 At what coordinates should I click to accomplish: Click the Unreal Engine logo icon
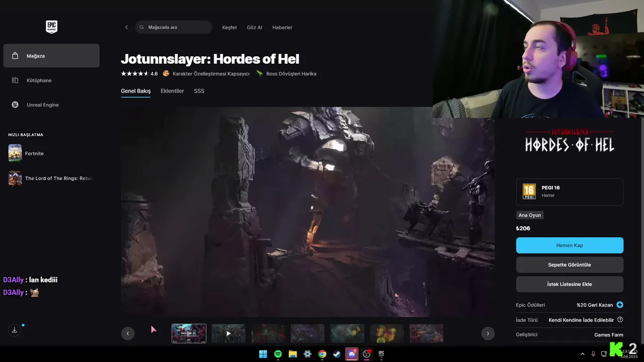click(15, 105)
